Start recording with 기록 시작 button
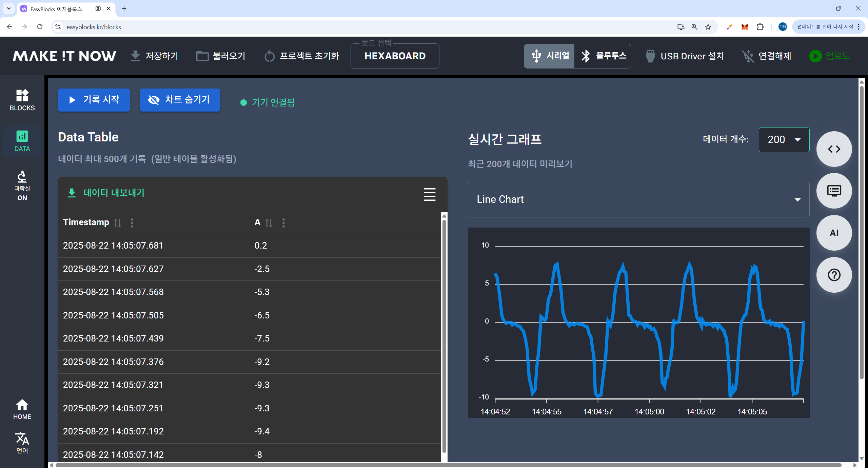Screen dimensions: 868x468 tap(94, 100)
